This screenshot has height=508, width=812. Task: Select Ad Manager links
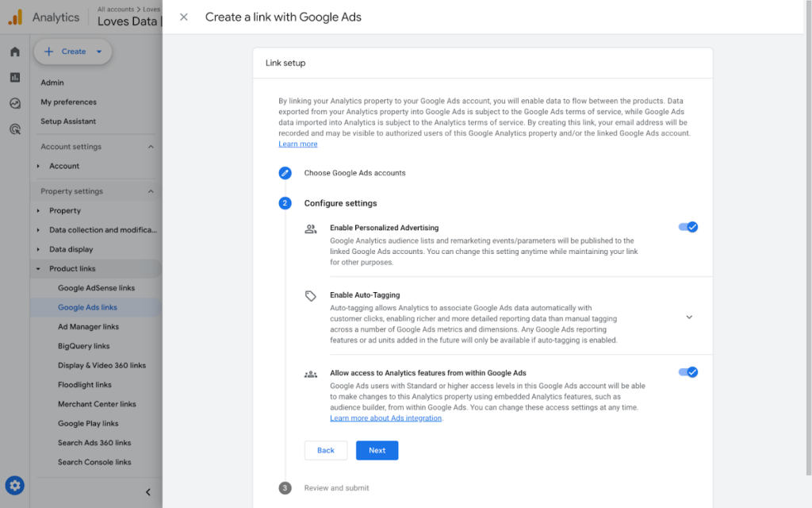coord(89,327)
